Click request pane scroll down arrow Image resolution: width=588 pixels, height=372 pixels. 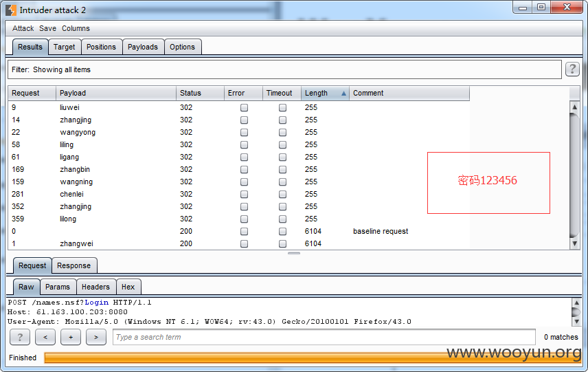coord(576,321)
